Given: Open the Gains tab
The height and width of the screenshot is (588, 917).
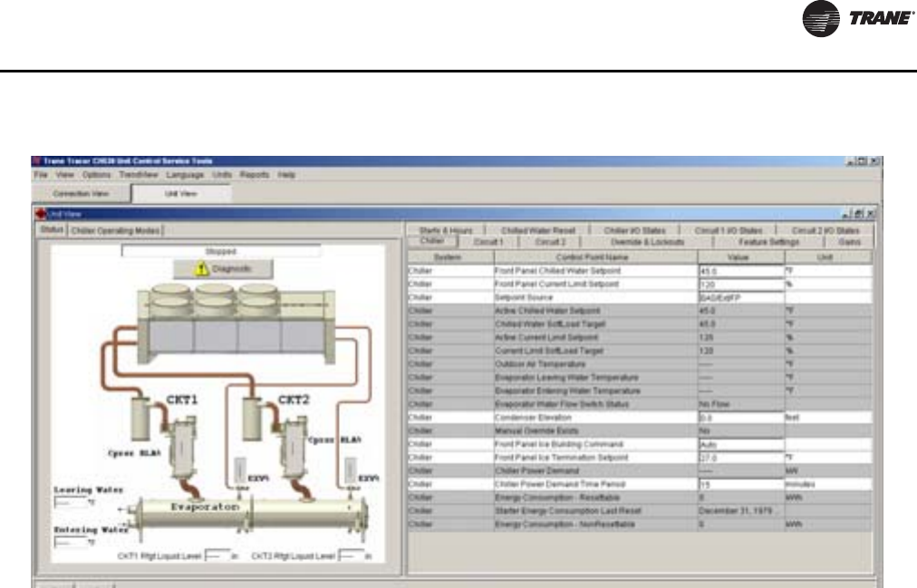Looking at the screenshot, I should [x=849, y=242].
